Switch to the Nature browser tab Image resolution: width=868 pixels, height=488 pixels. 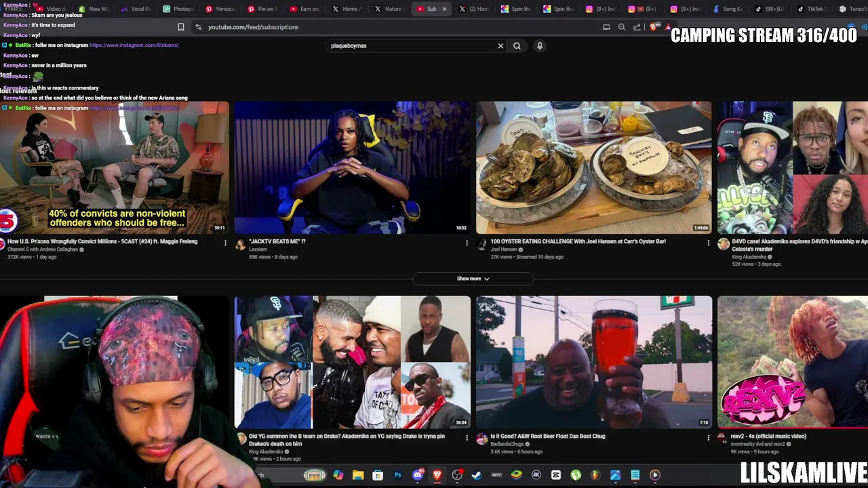[x=389, y=9]
